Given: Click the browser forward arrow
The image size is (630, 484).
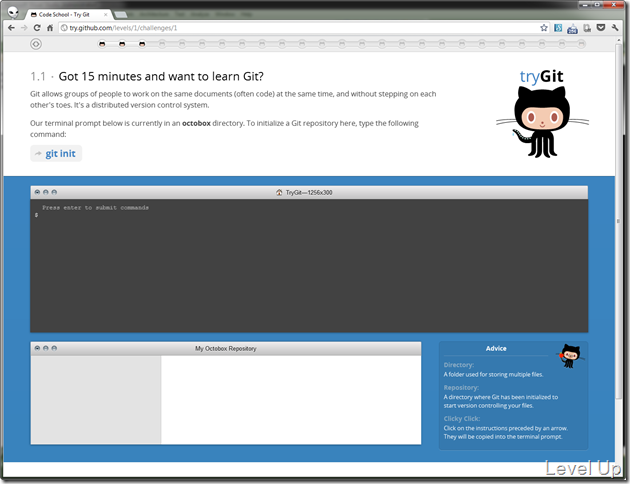Looking at the screenshot, I should pos(24,28).
